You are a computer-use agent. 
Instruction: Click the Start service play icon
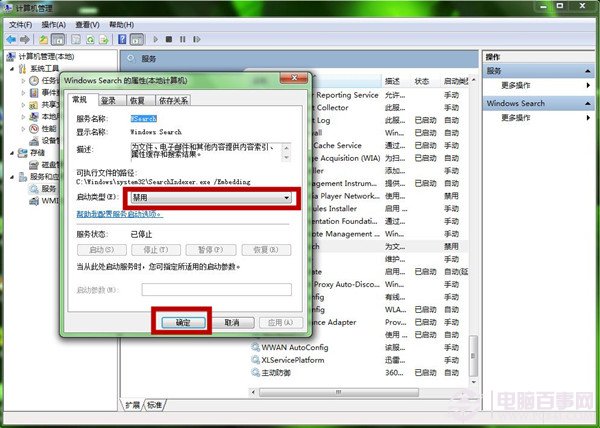coord(155,39)
